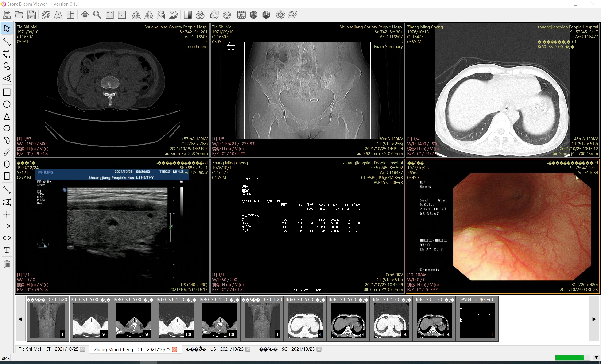The image size is (601, 364).
Task: Select the vertical ellipse tool
Action: [7, 164]
